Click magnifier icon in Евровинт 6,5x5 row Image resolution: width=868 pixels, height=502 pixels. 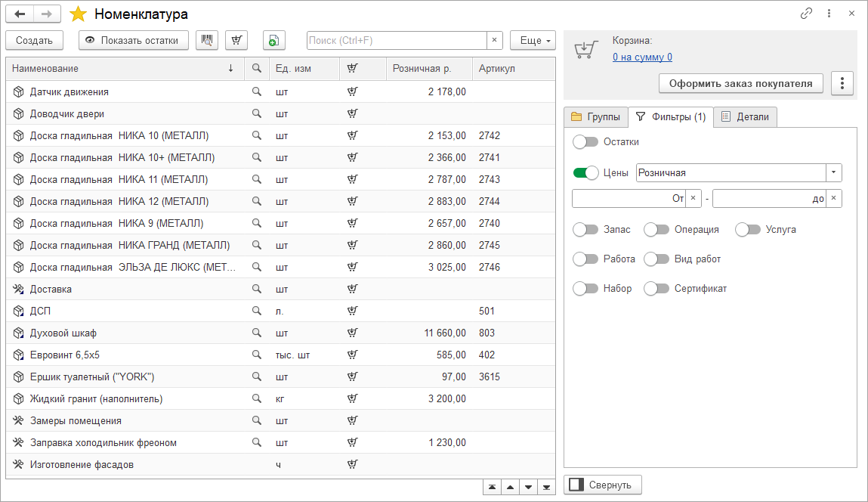pyautogui.click(x=256, y=355)
